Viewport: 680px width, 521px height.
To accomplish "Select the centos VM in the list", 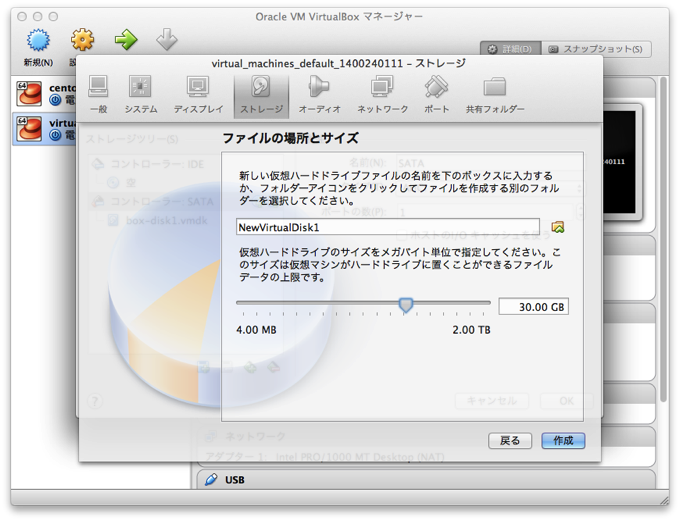I will click(43, 94).
